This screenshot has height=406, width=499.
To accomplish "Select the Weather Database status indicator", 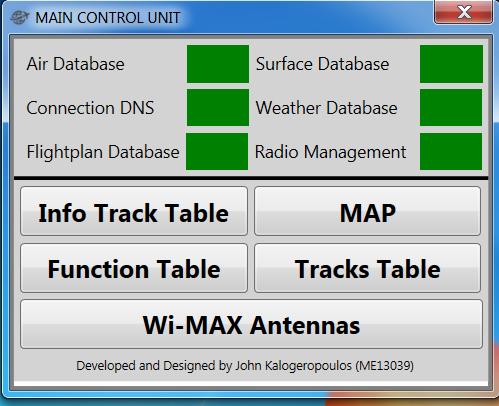I will pyautogui.click(x=451, y=107).
